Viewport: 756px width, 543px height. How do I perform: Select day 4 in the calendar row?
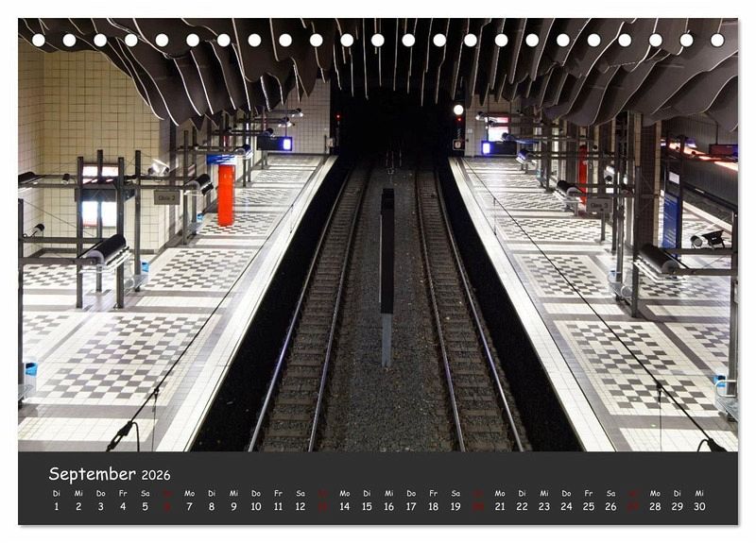[x=123, y=506]
